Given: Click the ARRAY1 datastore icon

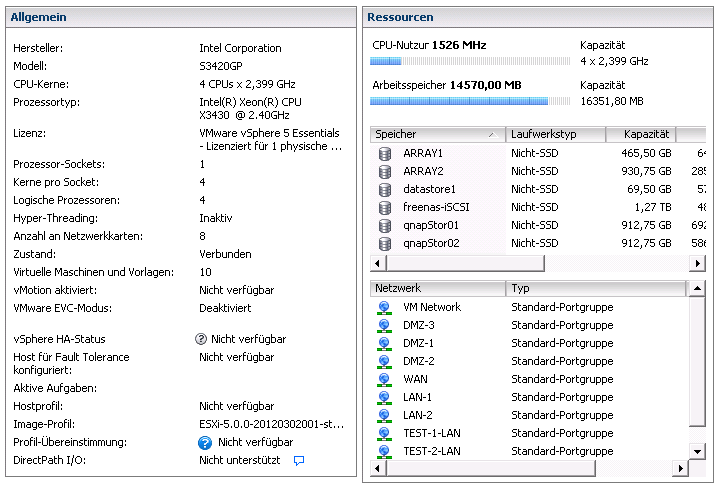Looking at the screenshot, I should point(385,153).
